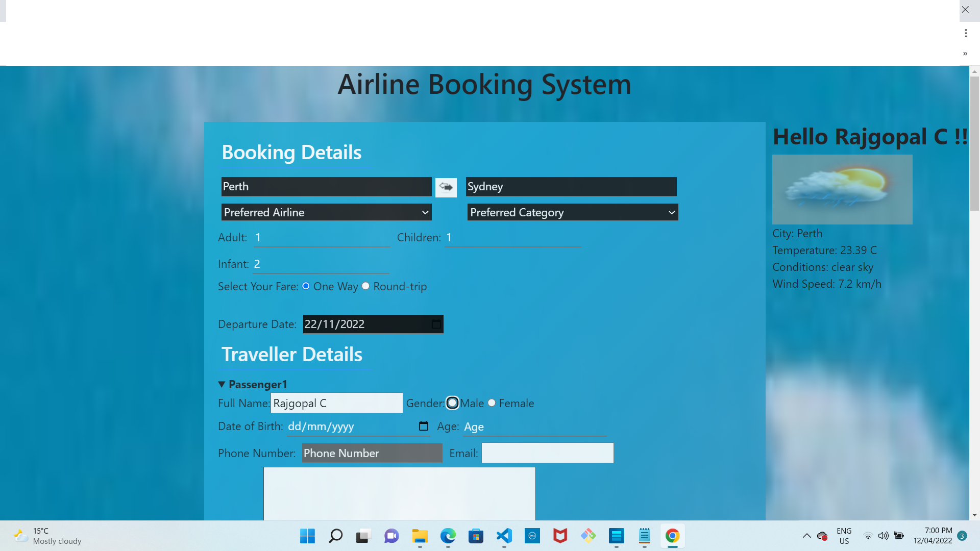Open the Preferred Category dropdown
980x551 pixels.
coord(572,212)
